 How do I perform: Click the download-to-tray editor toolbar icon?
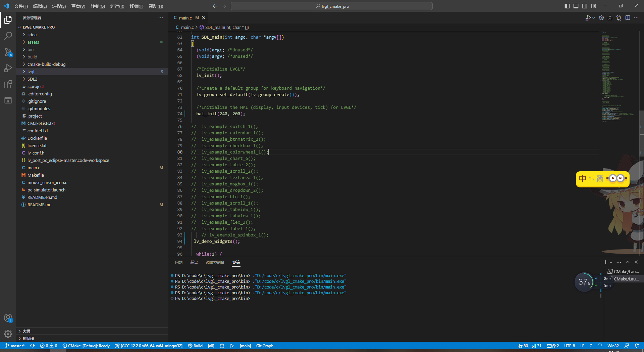pos(610,18)
